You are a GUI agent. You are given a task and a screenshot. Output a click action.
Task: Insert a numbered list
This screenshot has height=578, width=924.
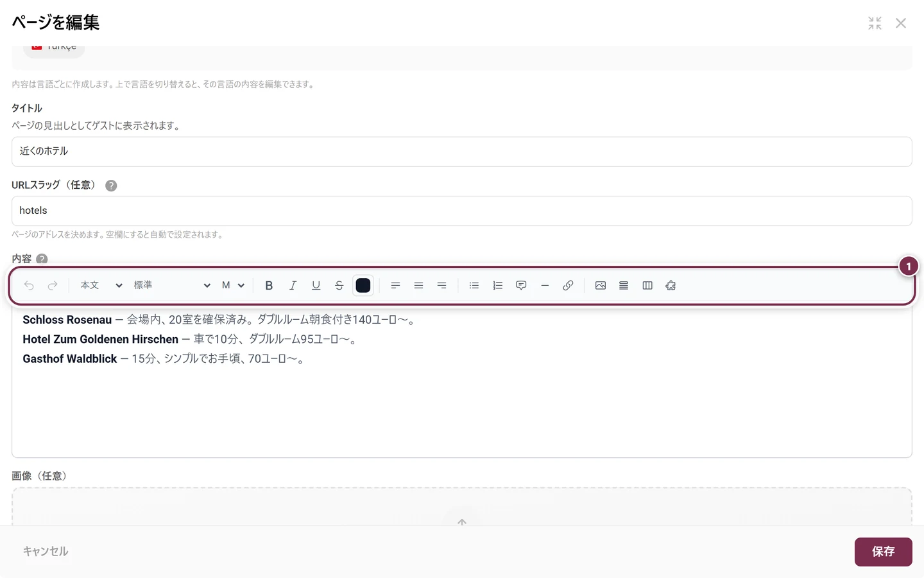coord(498,286)
